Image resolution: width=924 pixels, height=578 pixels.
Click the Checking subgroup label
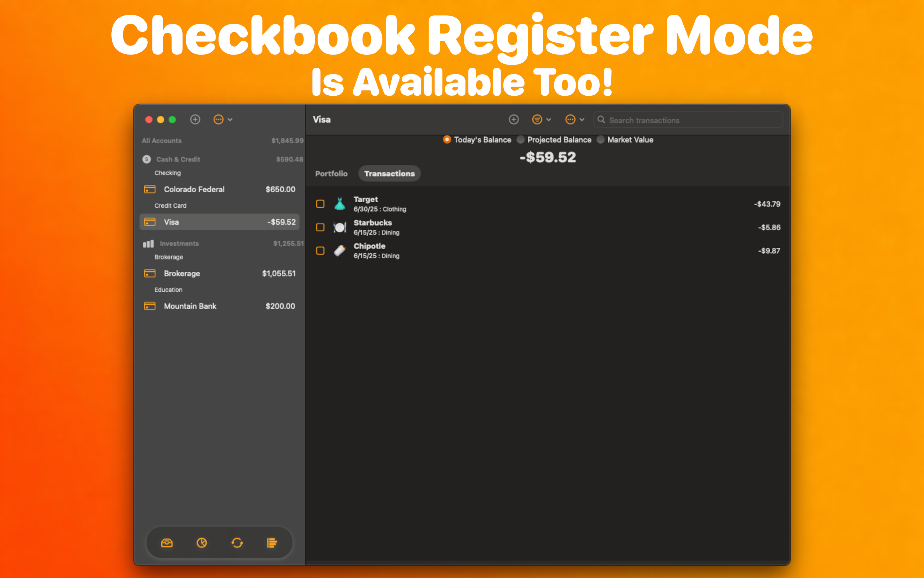point(167,173)
